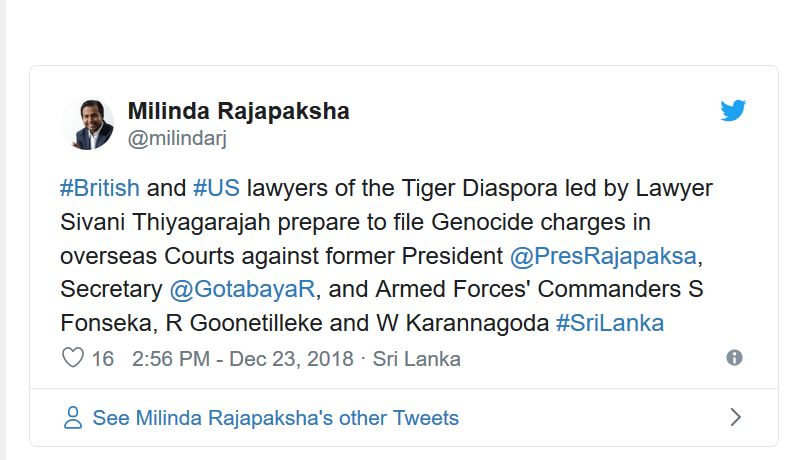Click the tweet timestamp 2:56 PM - Dec 23, 2018
This screenshot has height=460, width=805.
click(243, 358)
